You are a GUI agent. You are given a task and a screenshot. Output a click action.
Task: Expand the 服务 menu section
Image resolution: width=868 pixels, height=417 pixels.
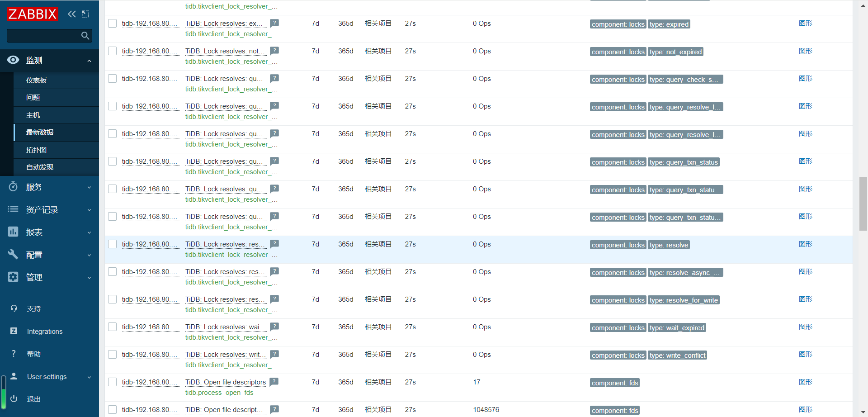pyautogui.click(x=89, y=187)
